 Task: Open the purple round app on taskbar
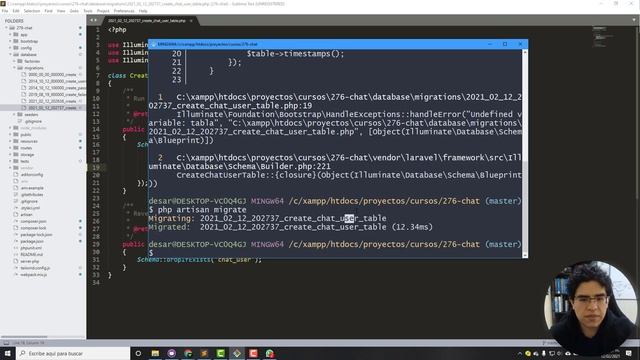pyautogui.click(x=171, y=353)
